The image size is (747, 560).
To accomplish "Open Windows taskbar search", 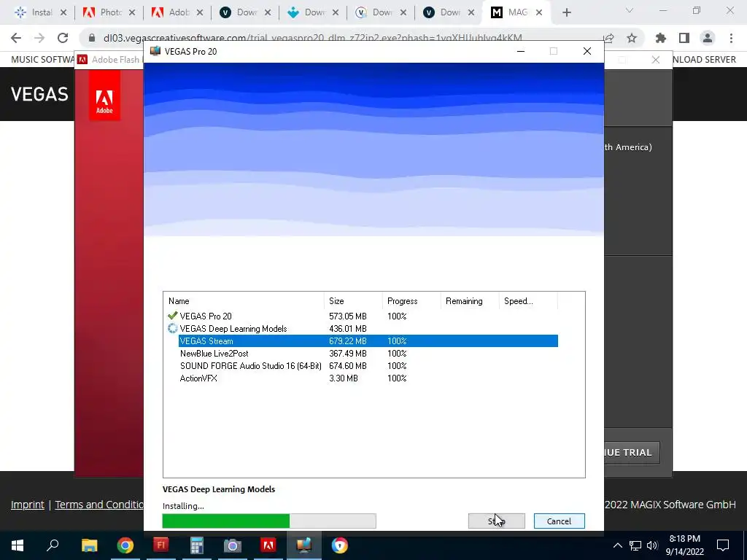I will [53, 545].
